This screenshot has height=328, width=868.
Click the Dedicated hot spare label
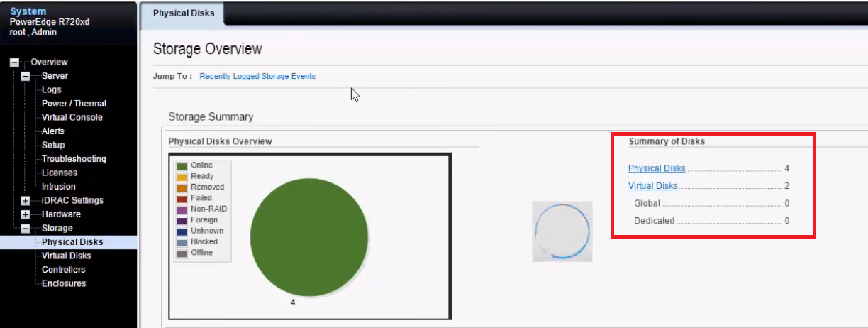coord(654,221)
